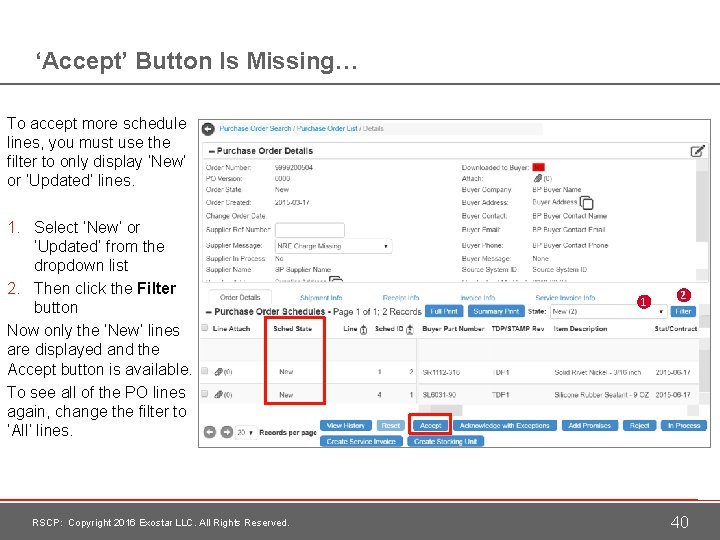Viewport: 720px width, 540px height.
Task: Click the Create Stocking Unit button
Action: point(445,441)
